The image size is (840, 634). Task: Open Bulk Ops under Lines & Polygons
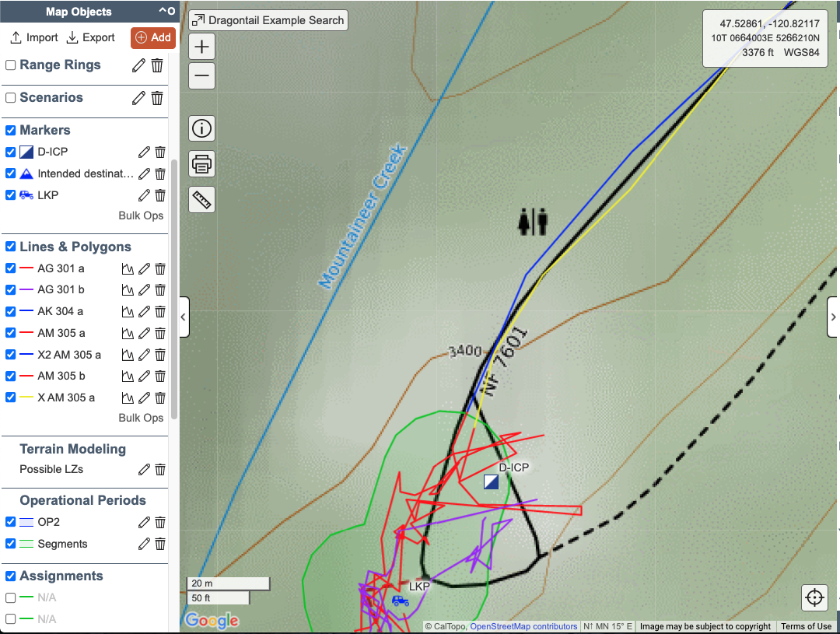click(141, 418)
